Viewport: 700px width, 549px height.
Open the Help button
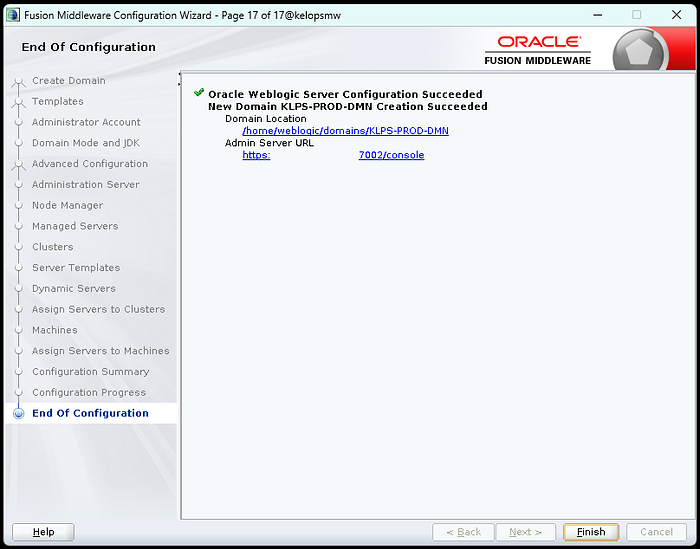[43, 532]
